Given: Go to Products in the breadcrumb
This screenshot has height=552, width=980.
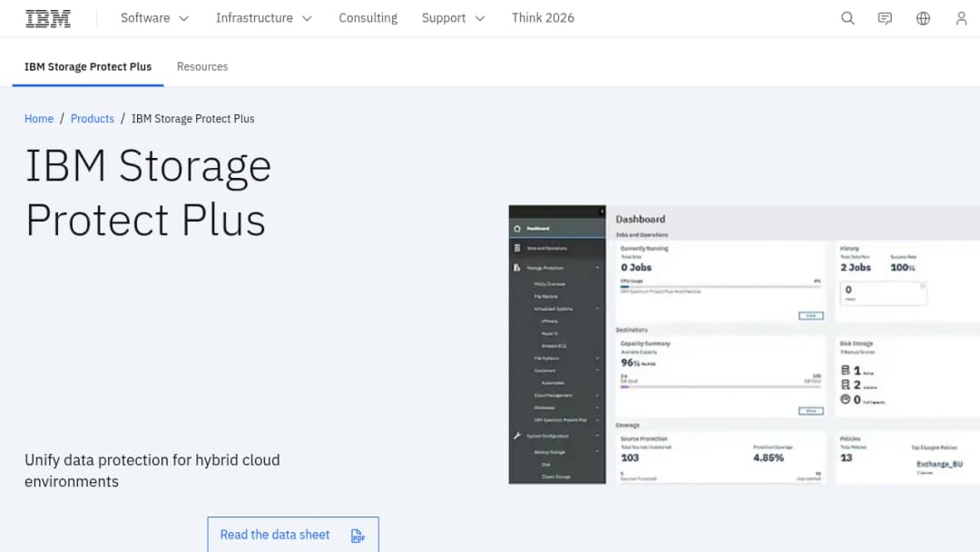Looking at the screenshot, I should [92, 119].
